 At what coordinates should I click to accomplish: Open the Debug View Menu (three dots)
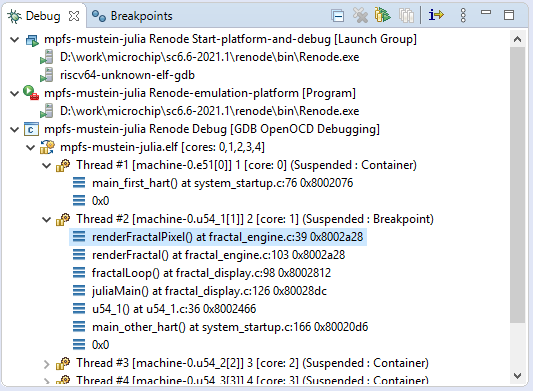point(463,16)
